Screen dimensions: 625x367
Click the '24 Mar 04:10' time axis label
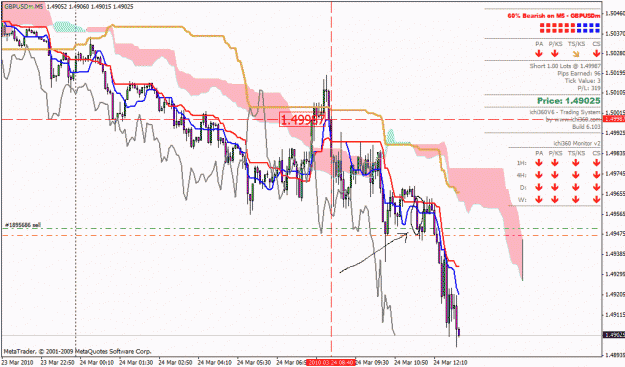click(215, 363)
